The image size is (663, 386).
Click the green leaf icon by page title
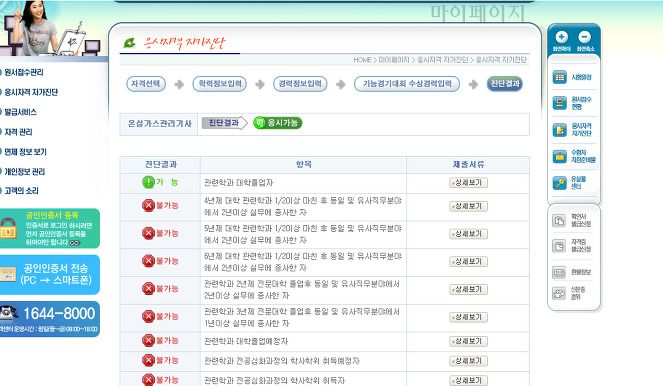click(x=129, y=43)
